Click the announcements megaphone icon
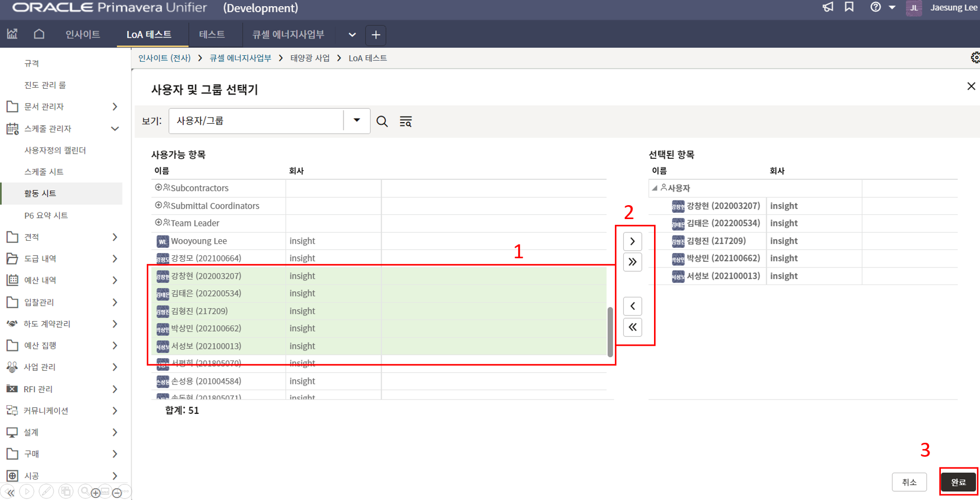The width and height of the screenshot is (980, 500). 828,7
